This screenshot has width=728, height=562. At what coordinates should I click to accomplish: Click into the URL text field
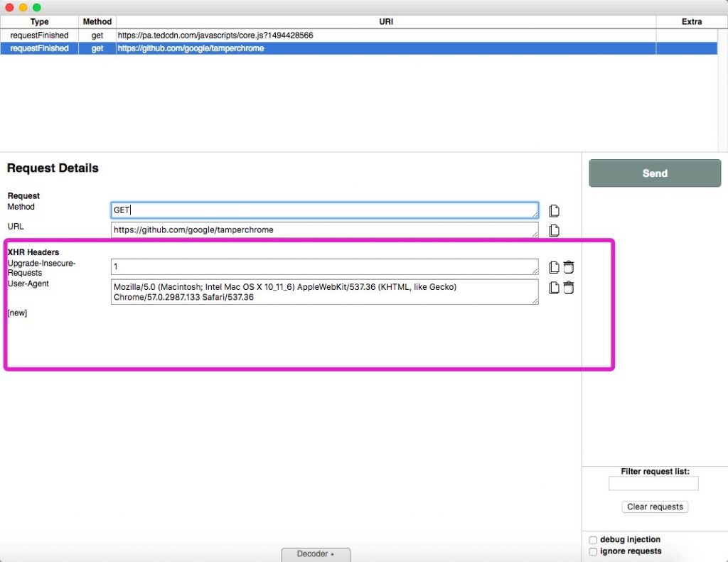pyautogui.click(x=324, y=230)
